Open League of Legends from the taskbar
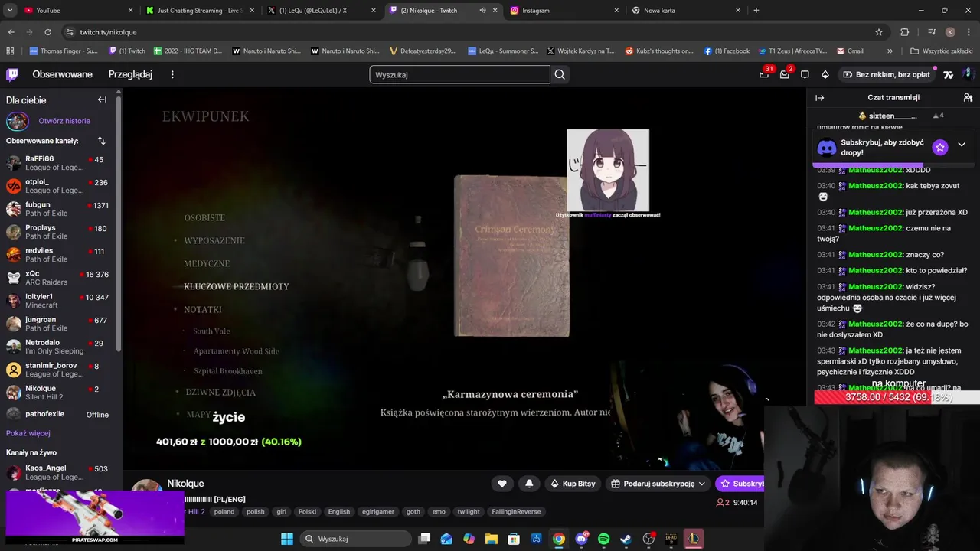 (x=693, y=539)
